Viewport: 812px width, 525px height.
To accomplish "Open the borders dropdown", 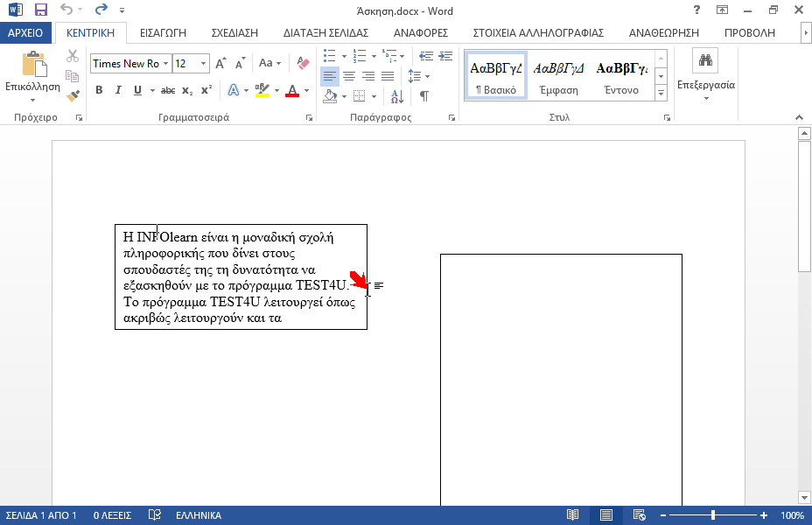I will click(374, 96).
